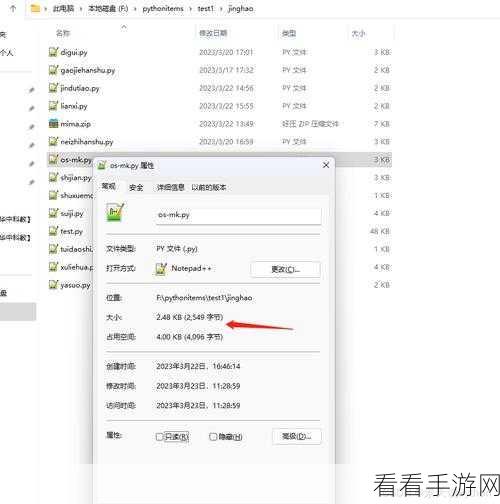The height and width of the screenshot is (504, 500).
Task: Open the 安全 tab
Action: tap(136, 188)
